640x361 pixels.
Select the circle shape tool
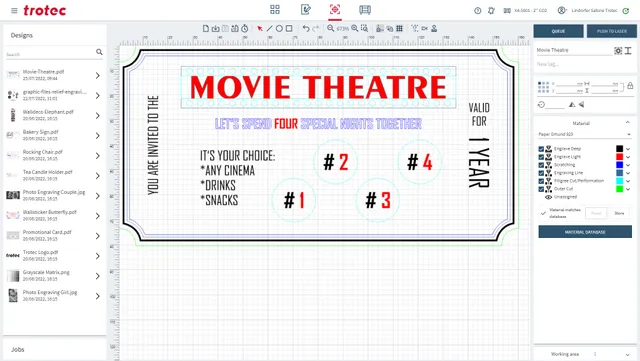point(279,28)
